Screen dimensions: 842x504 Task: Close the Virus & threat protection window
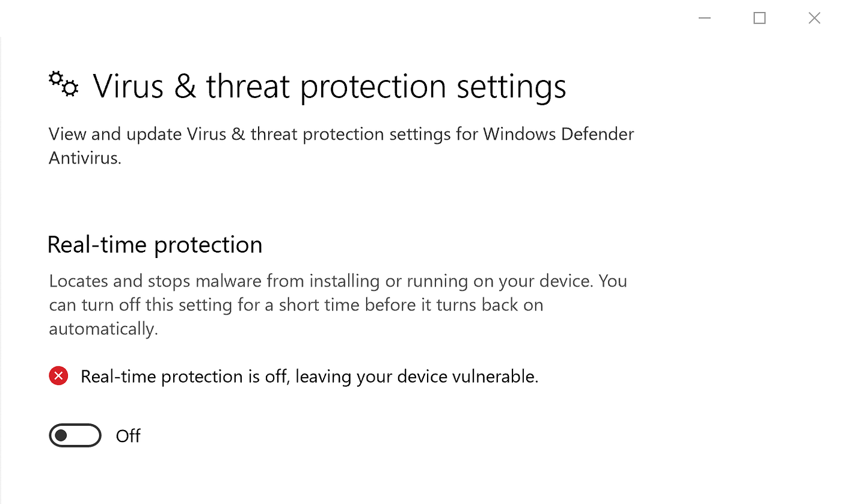click(x=814, y=18)
